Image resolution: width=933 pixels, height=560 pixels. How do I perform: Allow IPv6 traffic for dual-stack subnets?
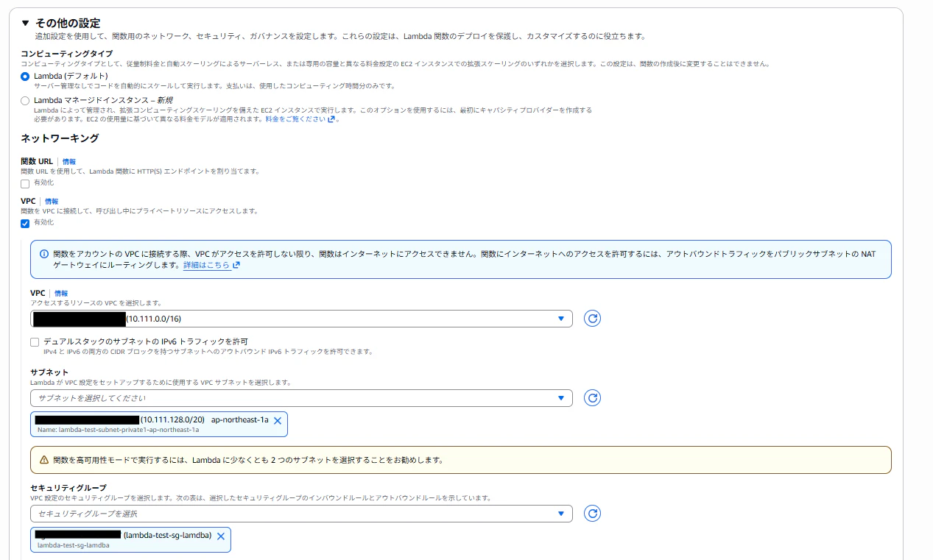click(x=35, y=342)
